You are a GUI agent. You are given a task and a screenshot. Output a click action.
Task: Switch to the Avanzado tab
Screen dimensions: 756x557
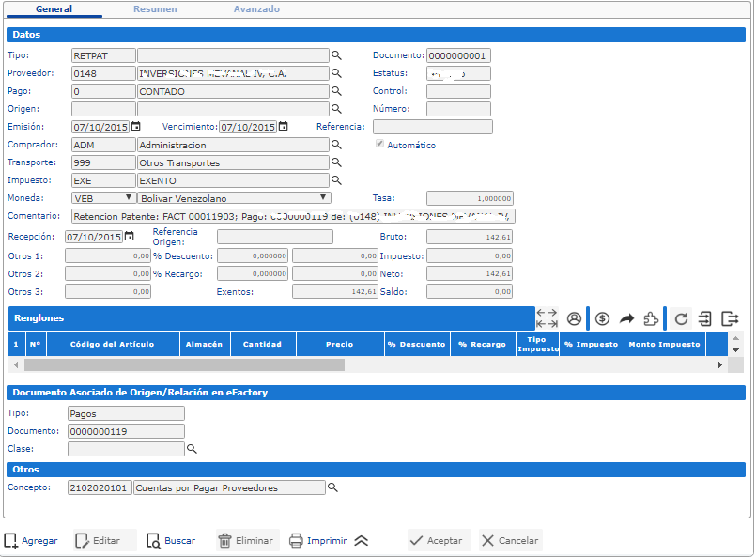click(x=256, y=9)
